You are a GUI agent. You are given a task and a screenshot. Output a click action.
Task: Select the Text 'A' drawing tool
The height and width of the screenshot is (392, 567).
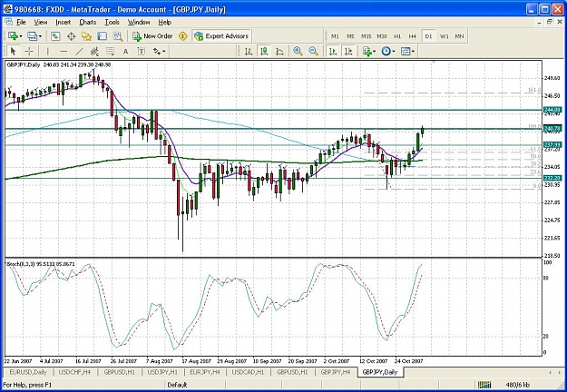[x=125, y=52]
